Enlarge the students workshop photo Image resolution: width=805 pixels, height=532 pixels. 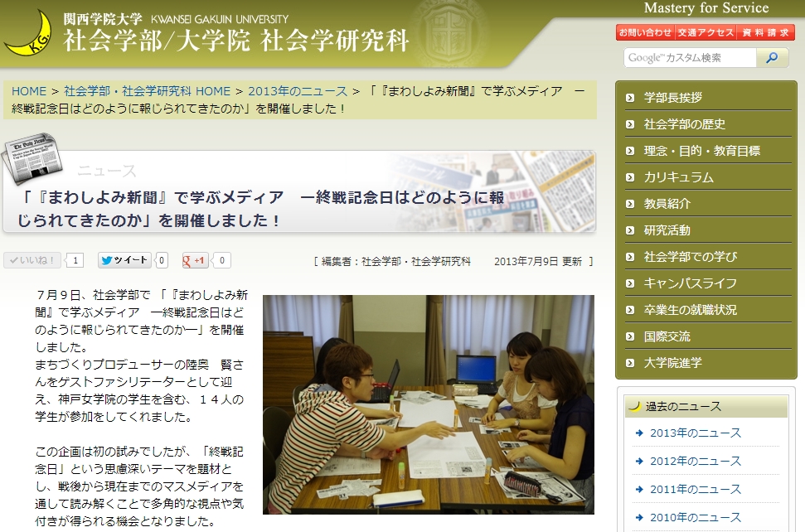click(428, 404)
